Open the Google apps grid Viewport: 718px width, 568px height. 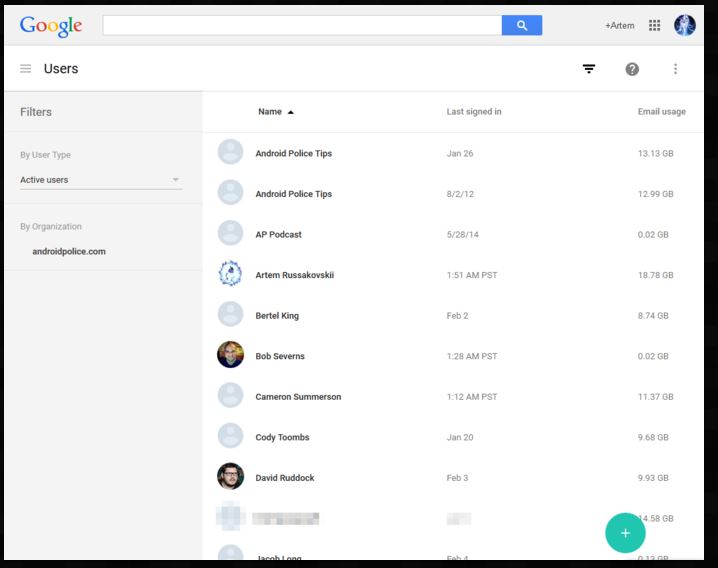click(x=655, y=26)
